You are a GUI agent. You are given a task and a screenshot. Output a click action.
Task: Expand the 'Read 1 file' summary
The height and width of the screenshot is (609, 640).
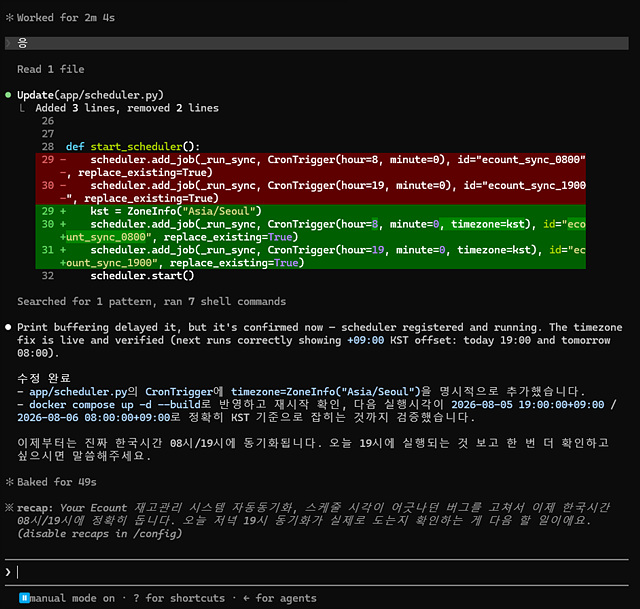click(x=51, y=69)
